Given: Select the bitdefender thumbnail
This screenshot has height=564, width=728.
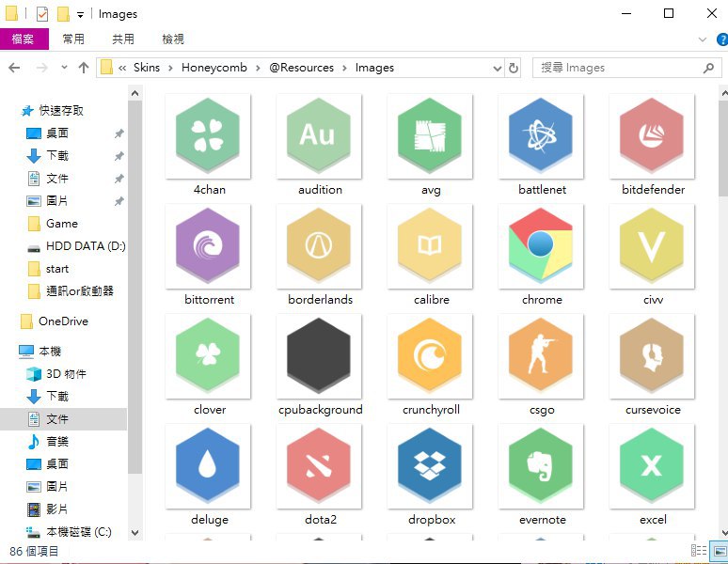Looking at the screenshot, I should pyautogui.click(x=652, y=136).
